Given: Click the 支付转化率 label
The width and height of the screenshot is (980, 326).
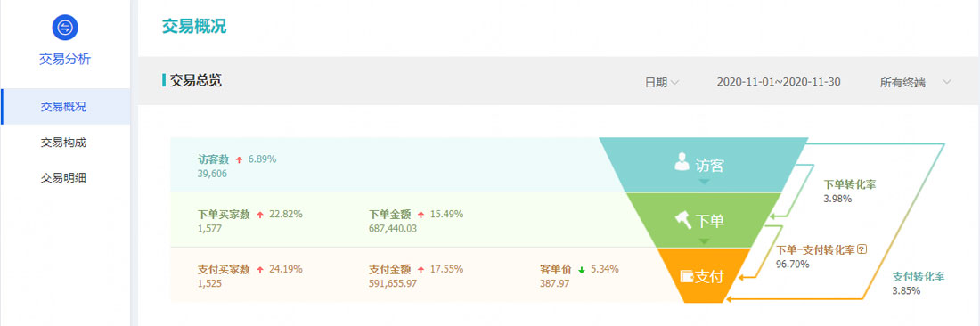Looking at the screenshot, I should coord(919,277).
